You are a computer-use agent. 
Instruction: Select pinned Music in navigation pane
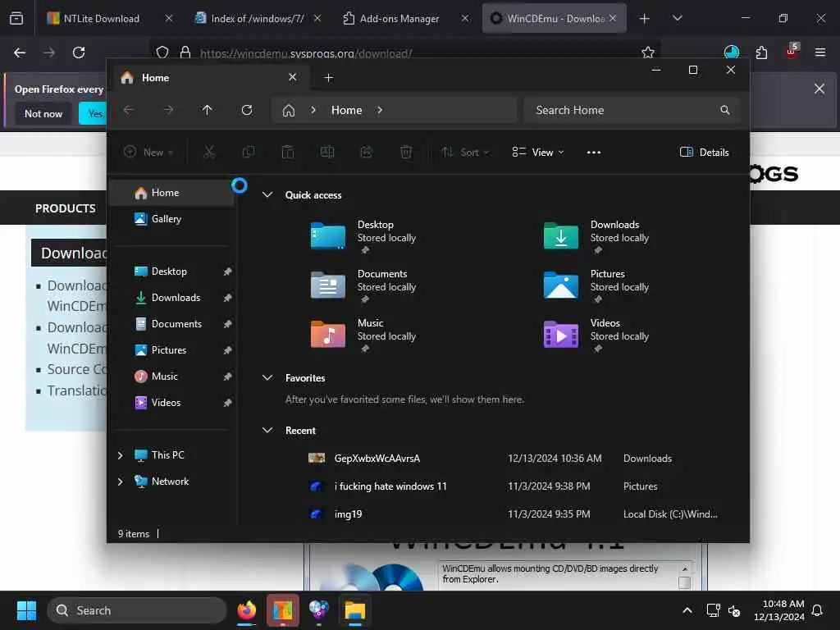click(172, 376)
